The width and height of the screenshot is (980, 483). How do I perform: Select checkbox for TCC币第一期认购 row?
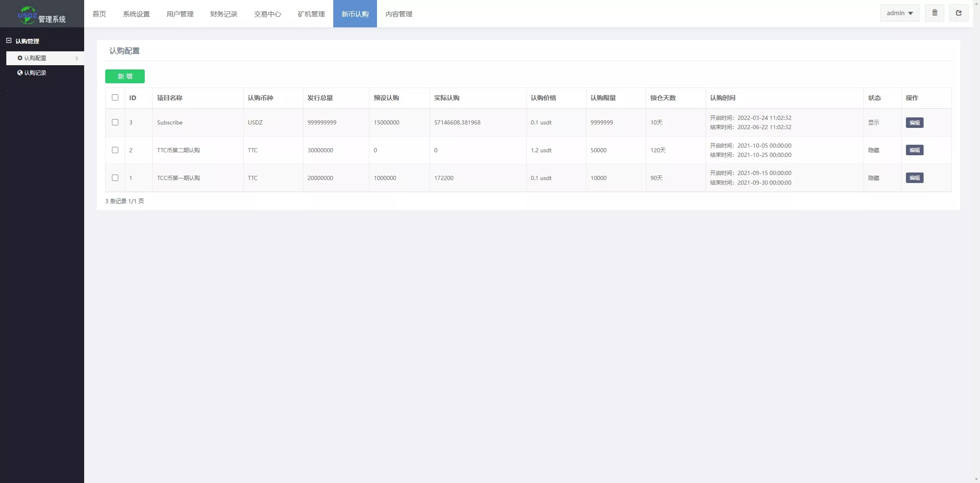(x=115, y=178)
